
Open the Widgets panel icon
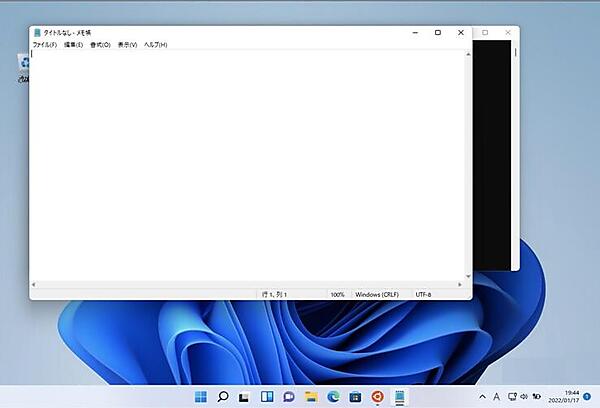pos(266,397)
